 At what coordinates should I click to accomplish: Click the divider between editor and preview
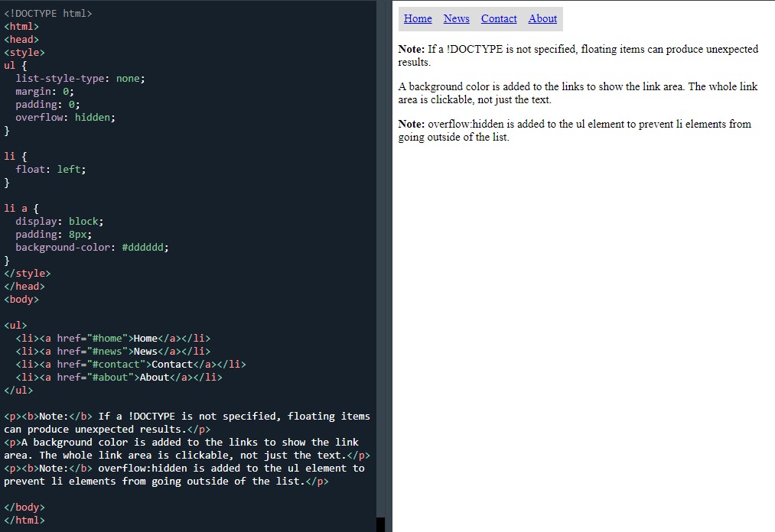389,266
